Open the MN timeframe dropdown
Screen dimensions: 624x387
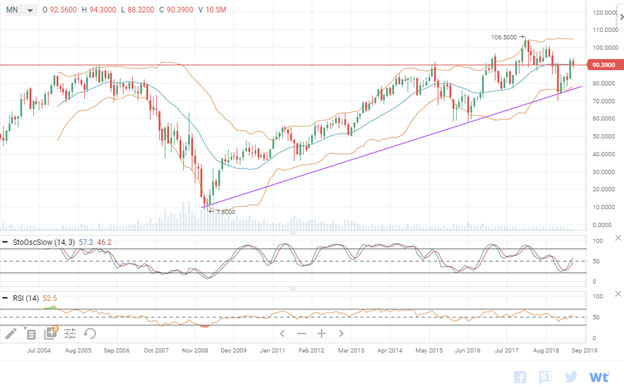point(20,10)
